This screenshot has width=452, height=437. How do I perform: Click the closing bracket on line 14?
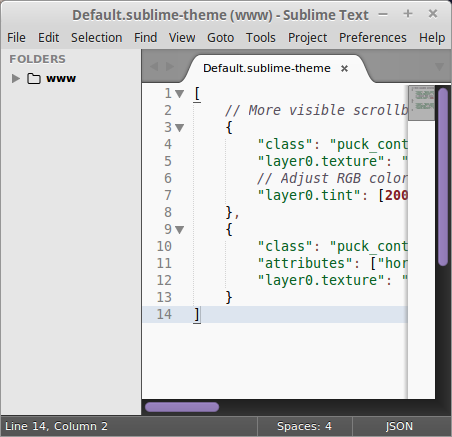pos(197,315)
